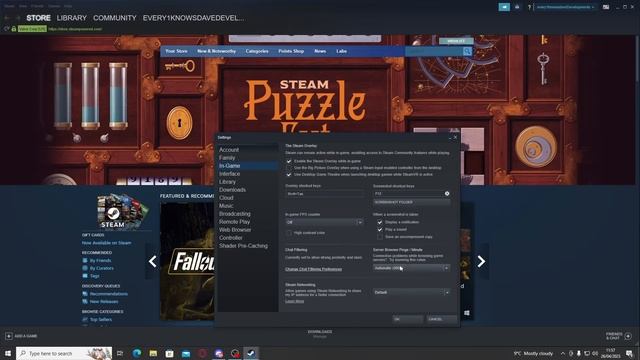Click the Add a Game plus icon
This screenshot has height=360, width=640.
9,336
